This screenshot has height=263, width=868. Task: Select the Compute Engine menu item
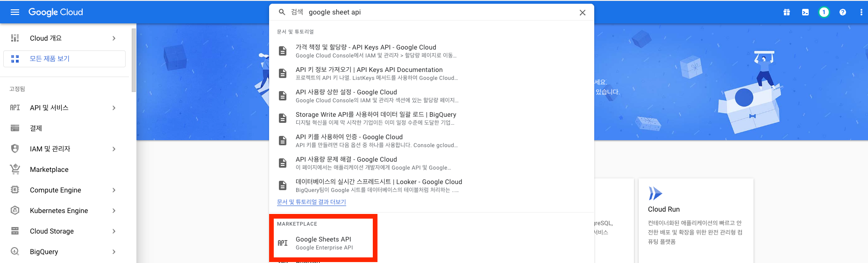(x=64, y=190)
